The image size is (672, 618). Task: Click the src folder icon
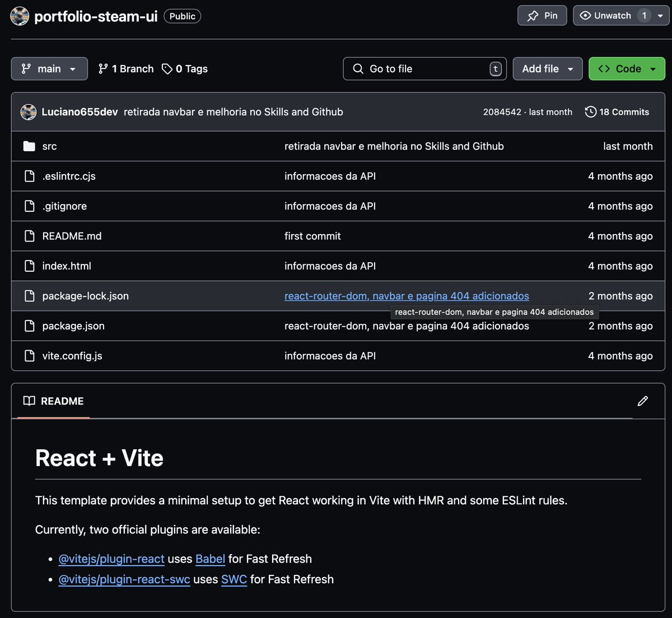click(29, 146)
